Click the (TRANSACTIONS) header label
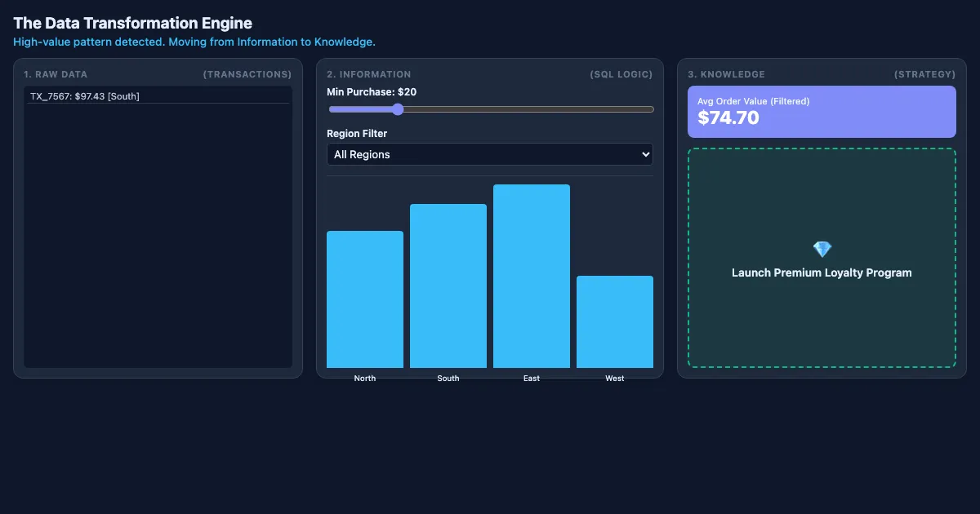The height and width of the screenshot is (514, 980). pyautogui.click(x=247, y=74)
